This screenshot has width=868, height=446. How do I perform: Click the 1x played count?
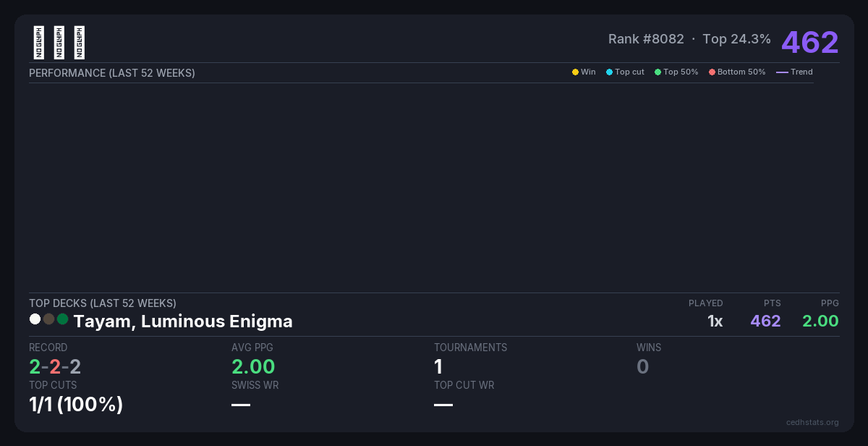pos(715,321)
